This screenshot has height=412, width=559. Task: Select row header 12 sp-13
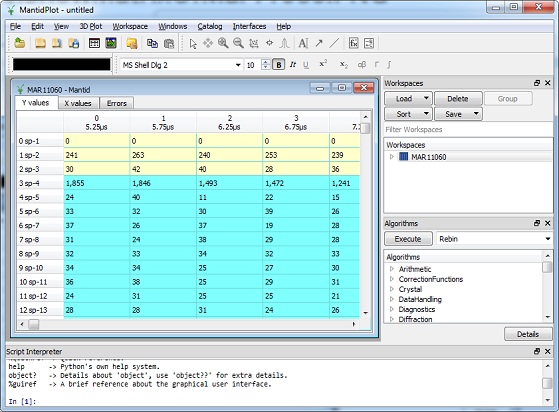pyautogui.click(x=40, y=310)
